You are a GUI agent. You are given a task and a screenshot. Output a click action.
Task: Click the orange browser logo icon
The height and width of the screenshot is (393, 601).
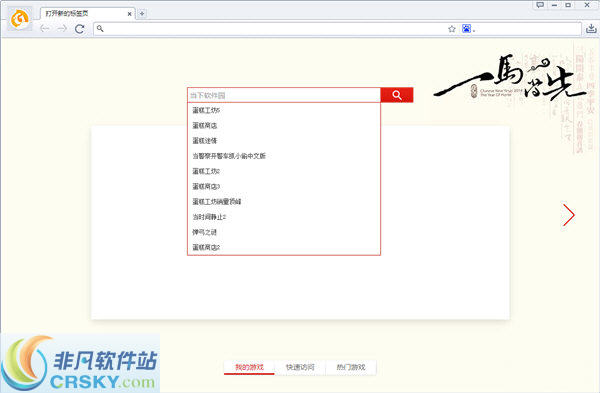20,18
